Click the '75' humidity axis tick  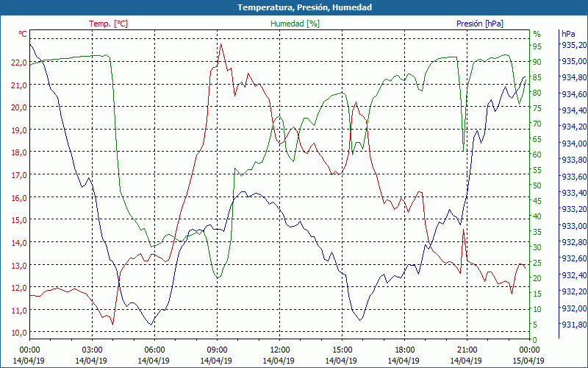pyautogui.click(x=537, y=108)
